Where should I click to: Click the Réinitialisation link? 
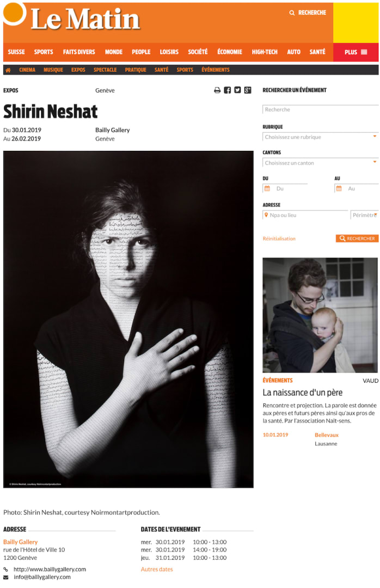[279, 238]
